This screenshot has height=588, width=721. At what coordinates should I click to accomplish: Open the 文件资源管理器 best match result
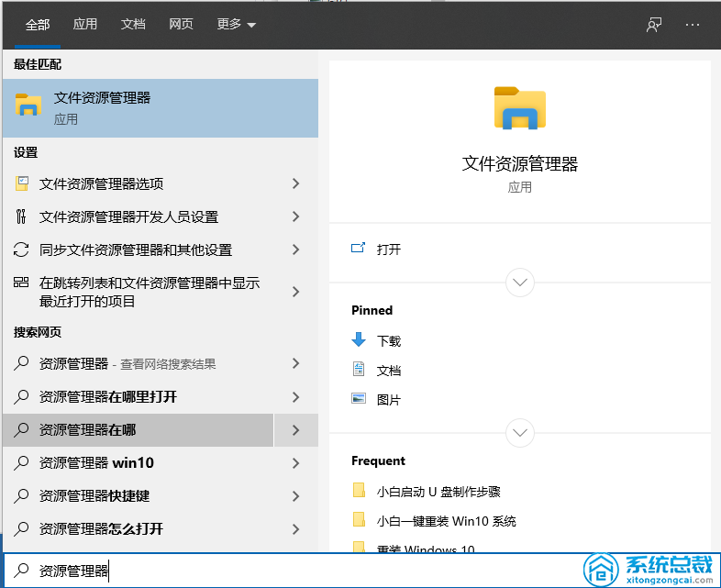(161, 108)
